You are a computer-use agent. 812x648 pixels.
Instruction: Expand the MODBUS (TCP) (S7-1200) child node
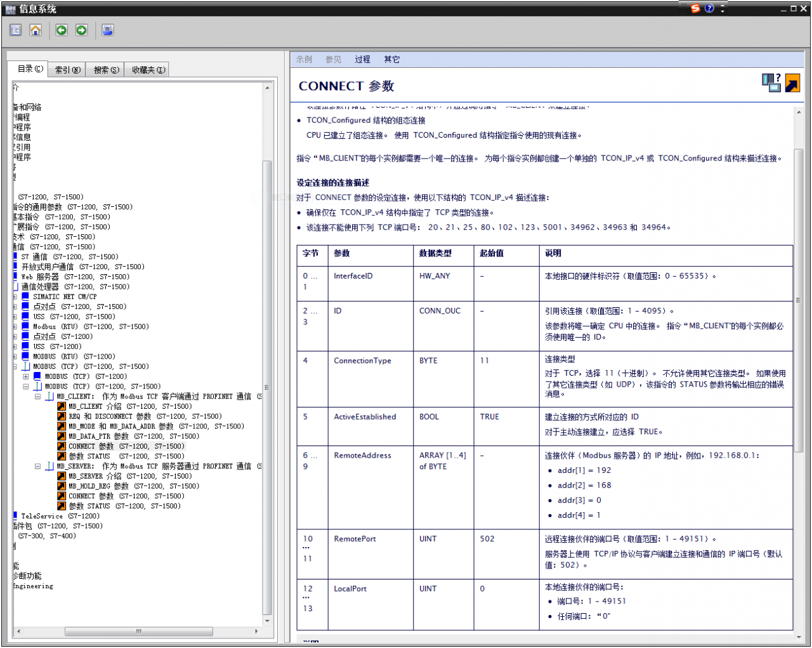point(25,376)
